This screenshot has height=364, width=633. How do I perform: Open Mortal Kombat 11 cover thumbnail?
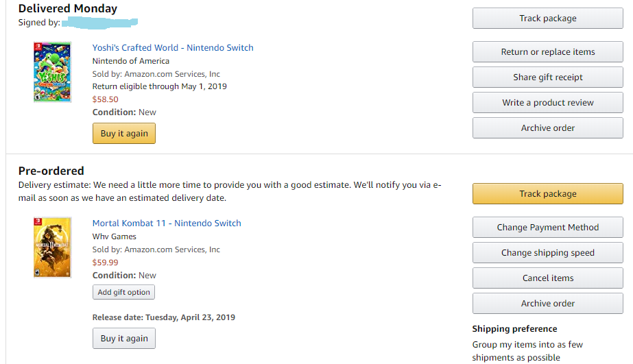point(53,247)
